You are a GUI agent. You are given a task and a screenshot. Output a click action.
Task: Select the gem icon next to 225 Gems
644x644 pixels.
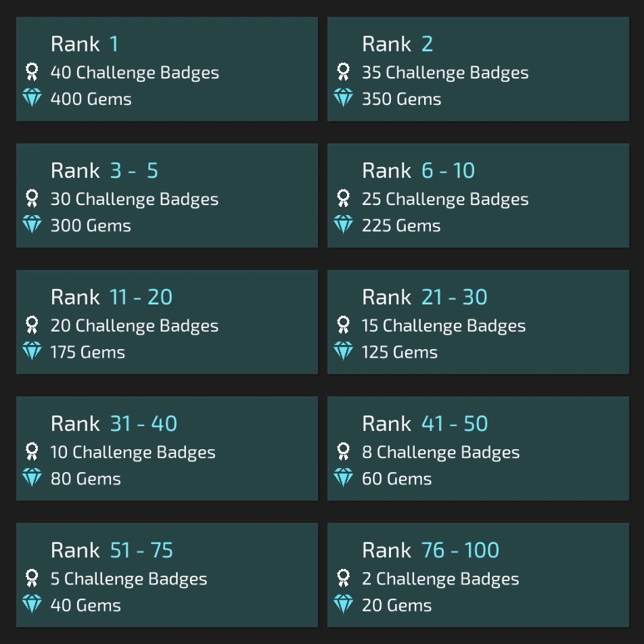coord(342,225)
